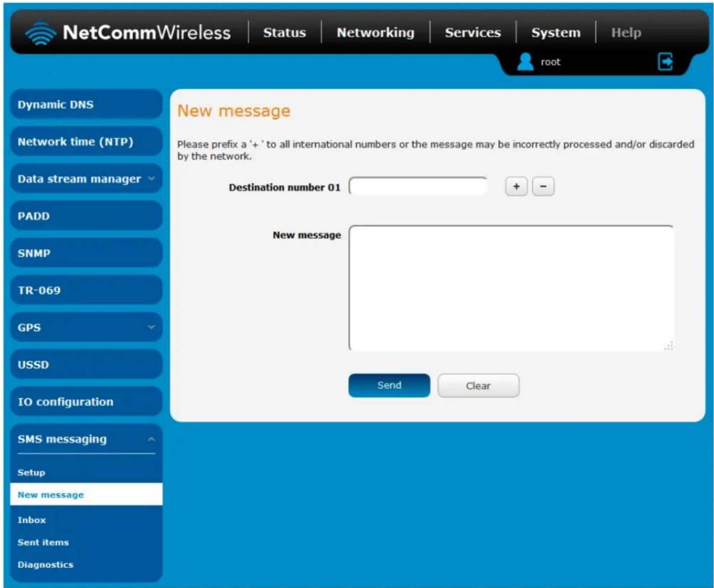The image size is (714, 588).
Task: Open the Status menu
Action: pyautogui.click(x=284, y=33)
